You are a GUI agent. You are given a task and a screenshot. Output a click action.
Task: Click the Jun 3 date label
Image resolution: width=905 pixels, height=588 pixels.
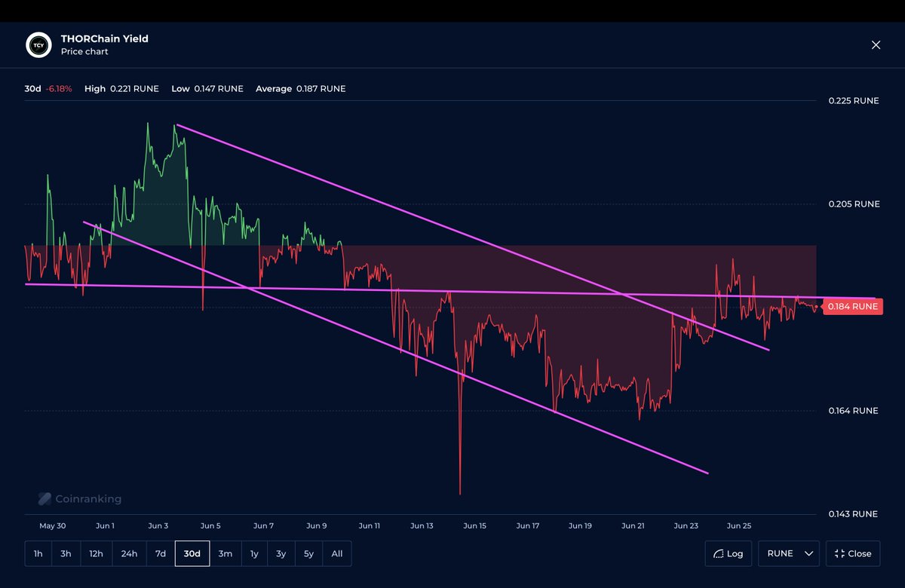click(158, 525)
